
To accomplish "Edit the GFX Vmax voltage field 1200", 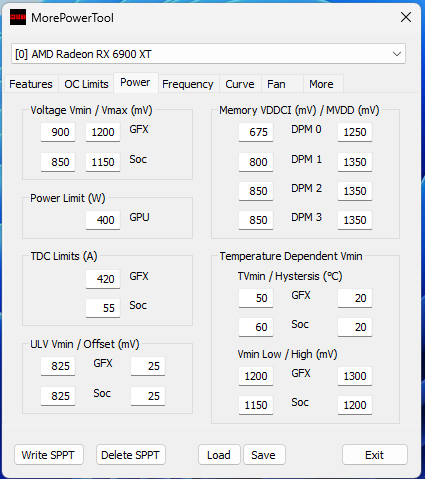I will pyautogui.click(x=103, y=132).
